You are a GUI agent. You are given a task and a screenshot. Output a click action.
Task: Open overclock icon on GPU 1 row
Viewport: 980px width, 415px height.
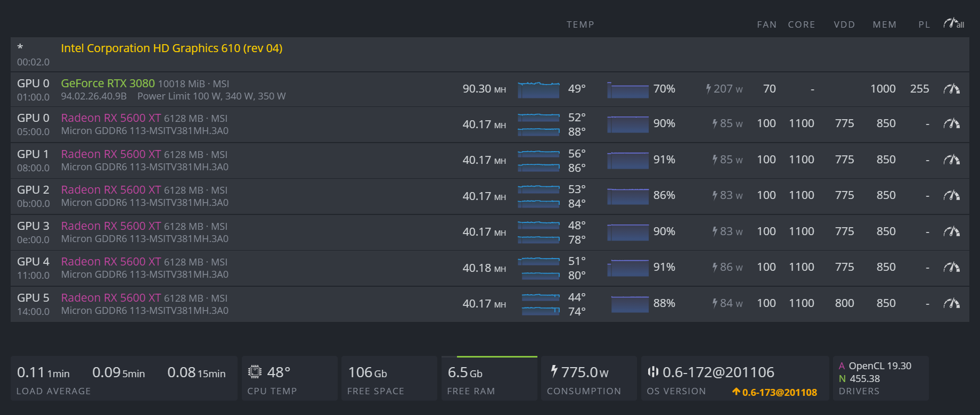point(951,160)
